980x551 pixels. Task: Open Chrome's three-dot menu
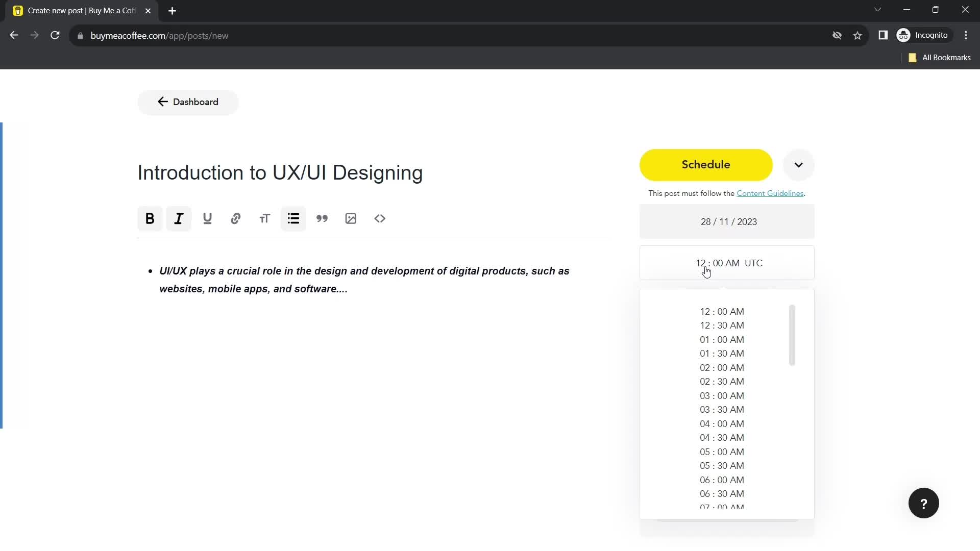tap(966, 35)
